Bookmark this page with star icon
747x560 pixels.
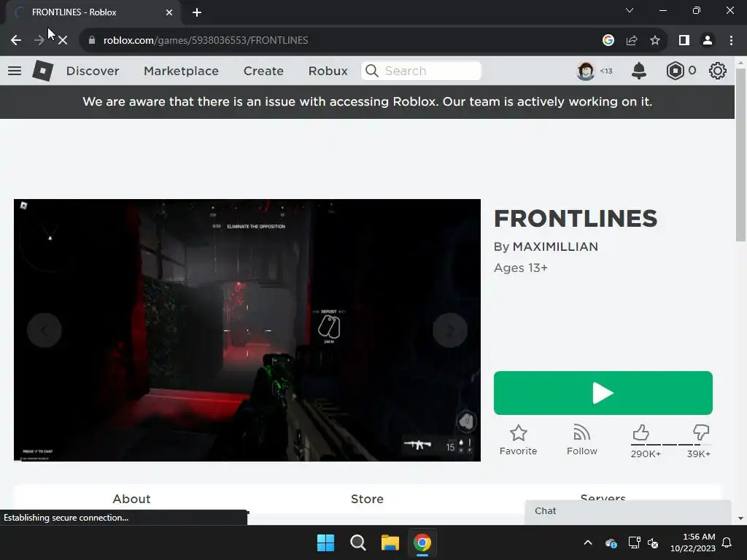[655, 41]
